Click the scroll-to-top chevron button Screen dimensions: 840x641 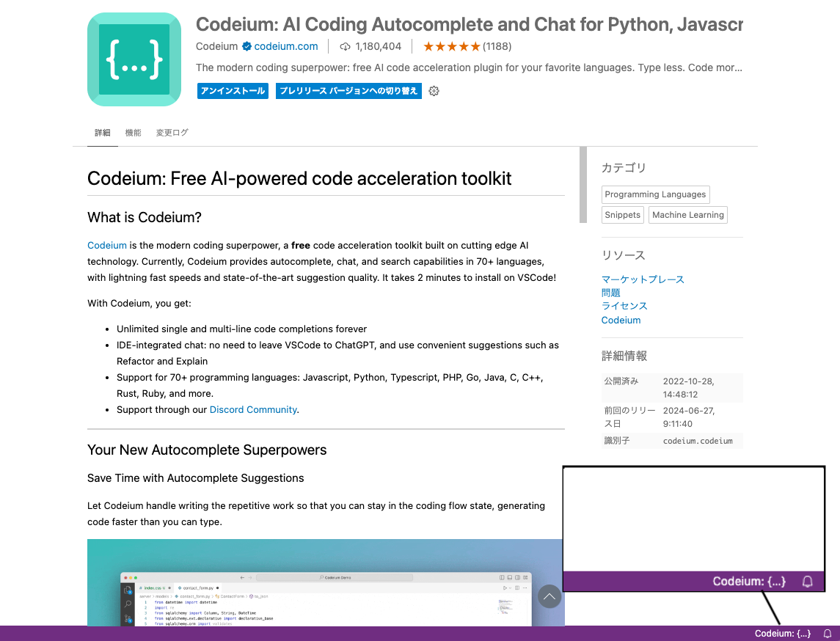click(549, 596)
